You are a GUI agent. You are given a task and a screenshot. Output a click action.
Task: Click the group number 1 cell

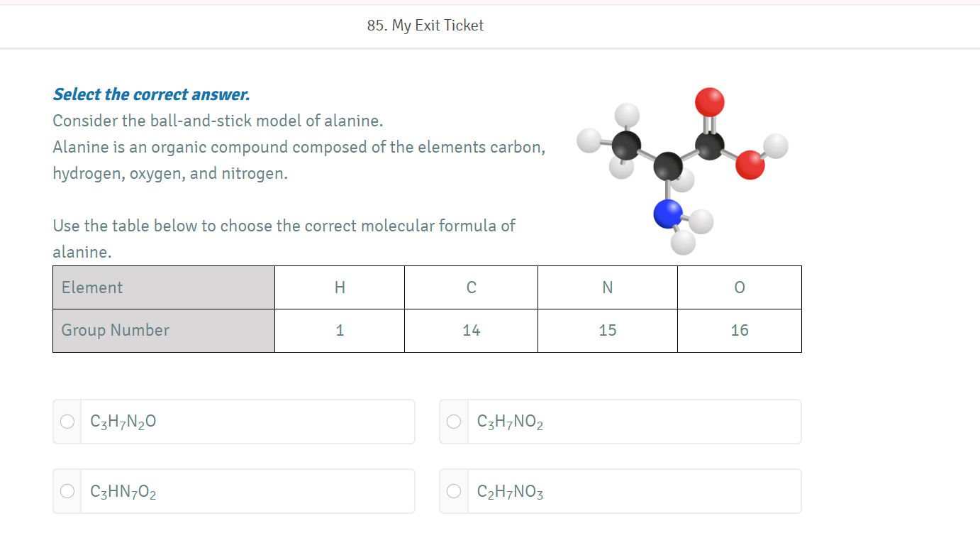pyautogui.click(x=340, y=331)
